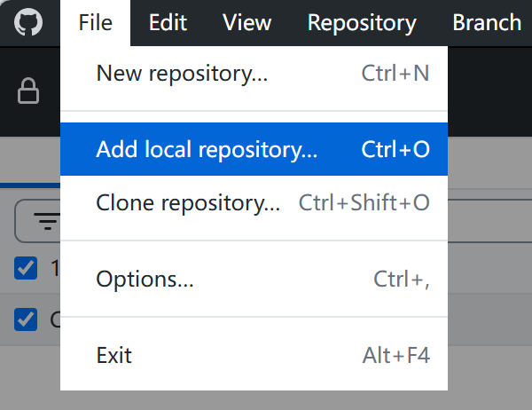The image size is (532, 410).
Task: Expand the Branch menu
Action: [487, 23]
